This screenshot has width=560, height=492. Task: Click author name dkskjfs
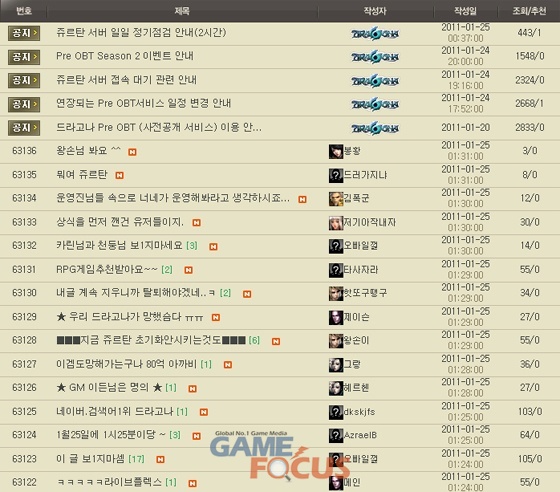(359, 412)
